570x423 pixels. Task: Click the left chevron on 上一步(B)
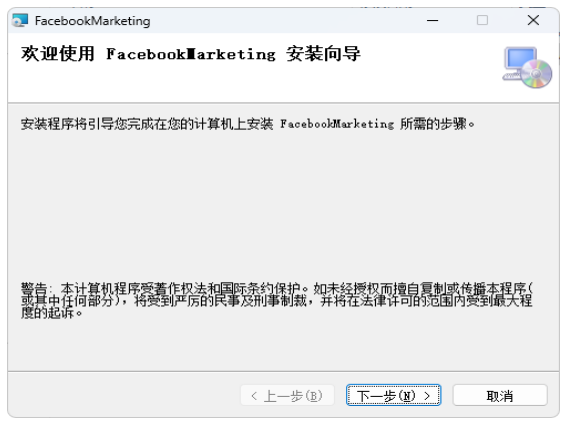click(x=254, y=395)
